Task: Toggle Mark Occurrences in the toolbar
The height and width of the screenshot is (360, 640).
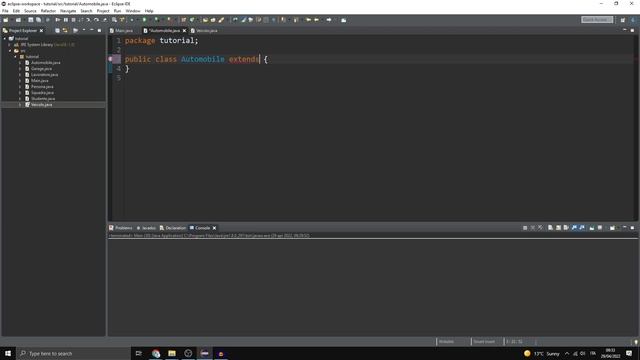Action: pos(244,20)
